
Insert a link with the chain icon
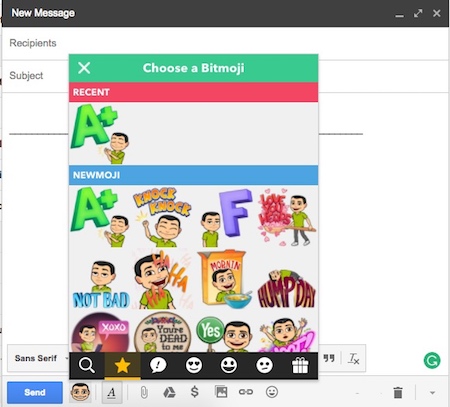pos(246,392)
